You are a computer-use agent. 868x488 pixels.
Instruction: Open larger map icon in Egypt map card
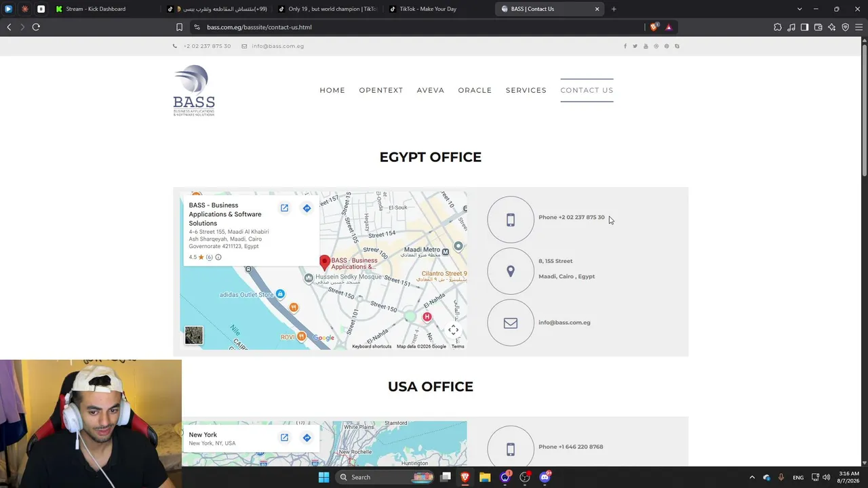coord(285,208)
